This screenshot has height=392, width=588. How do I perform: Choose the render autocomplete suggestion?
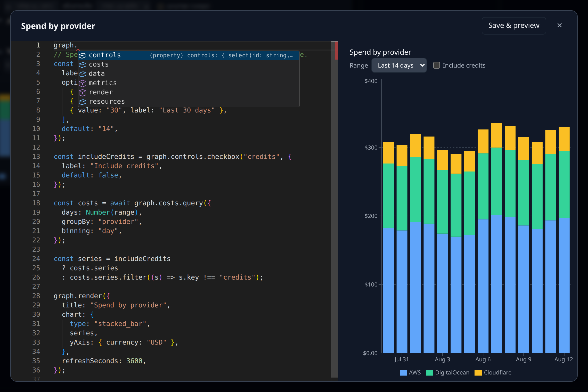189,92
